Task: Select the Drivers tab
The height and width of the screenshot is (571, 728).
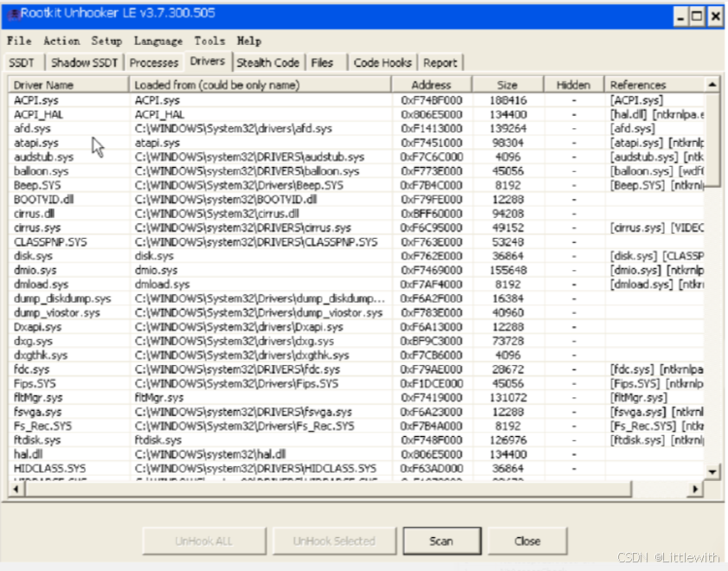Action: (207, 61)
